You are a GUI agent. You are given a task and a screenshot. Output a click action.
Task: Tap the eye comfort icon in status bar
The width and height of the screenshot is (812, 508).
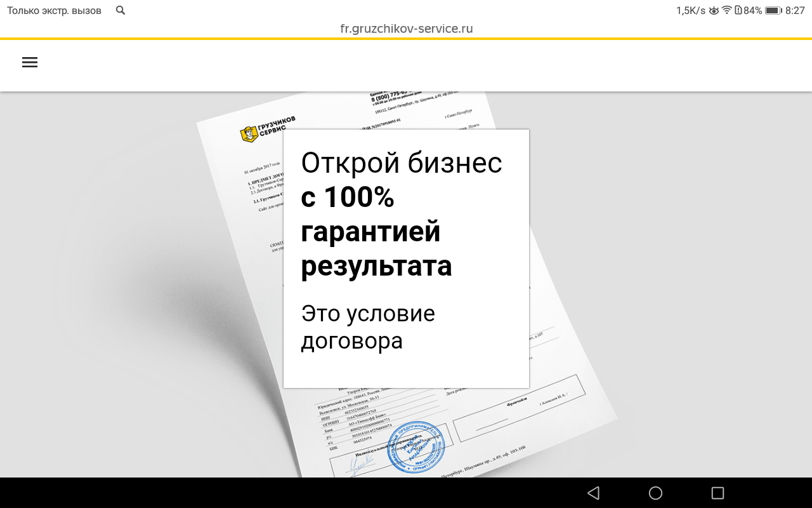point(714,10)
